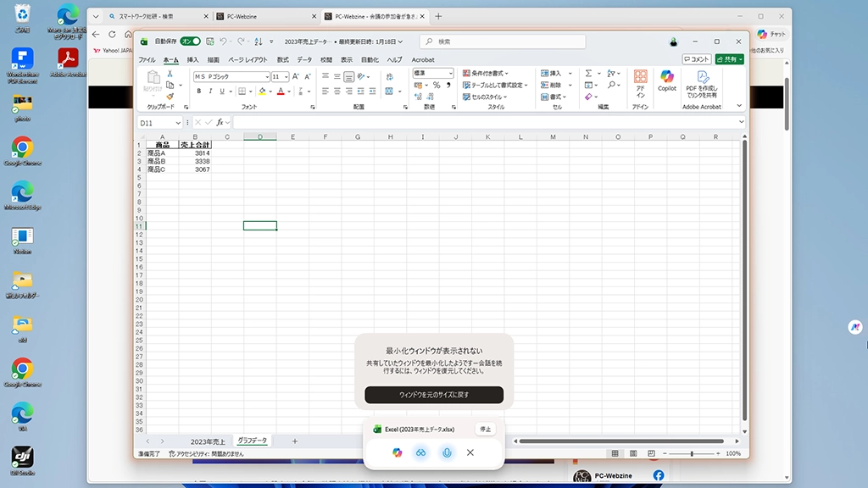Image resolution: width=868 pixels, height=488 pixels.
Task: Open the font name dropdown
Action: pos(264,76)
